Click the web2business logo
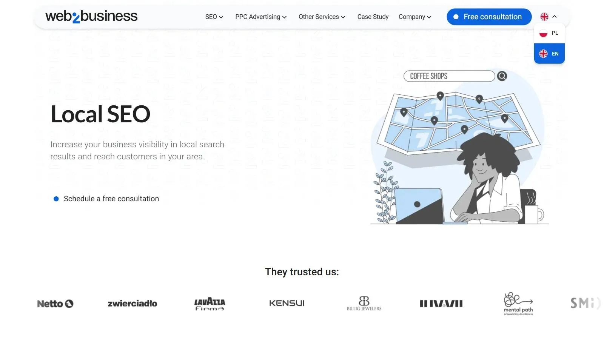Screen dimensions: 604x364 (91, 16)
